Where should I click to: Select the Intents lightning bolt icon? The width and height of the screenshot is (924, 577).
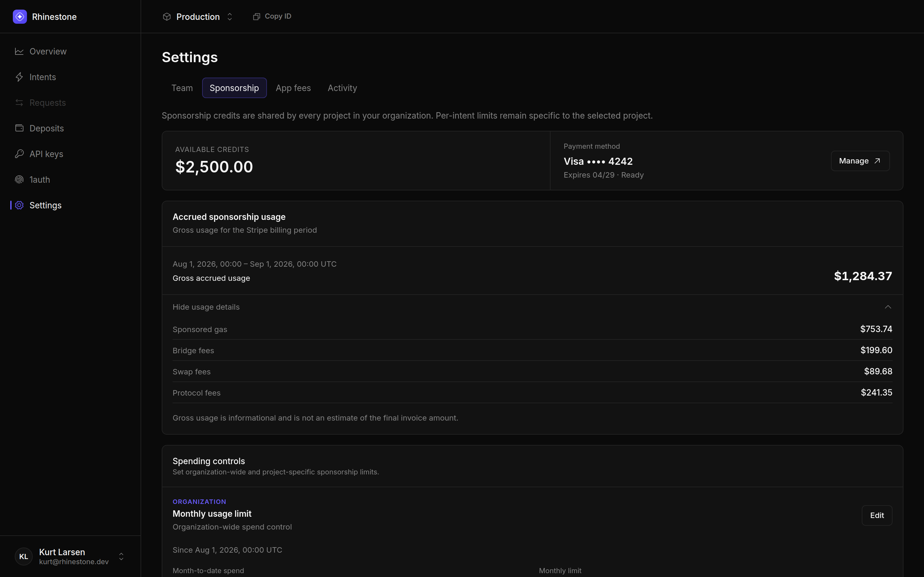19,77
